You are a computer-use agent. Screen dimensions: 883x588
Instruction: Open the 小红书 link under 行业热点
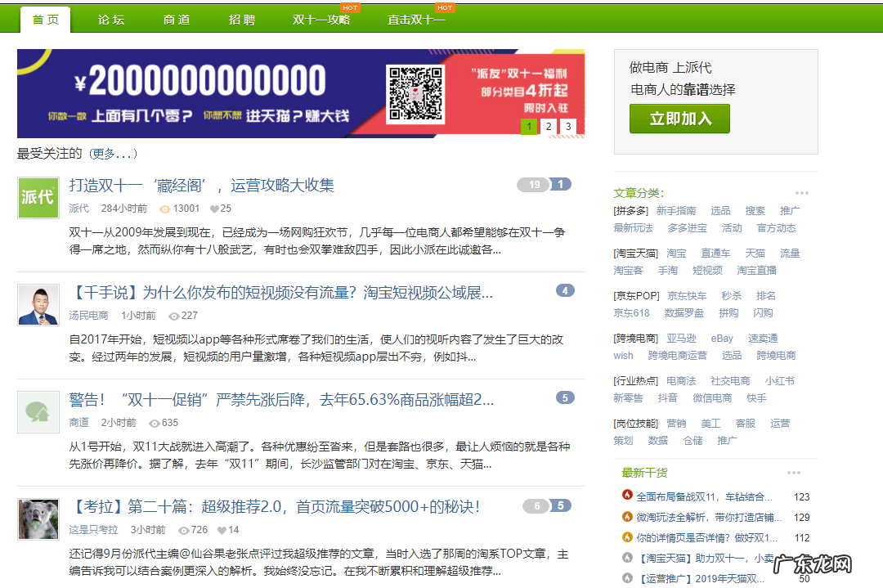tap(779, 380)
